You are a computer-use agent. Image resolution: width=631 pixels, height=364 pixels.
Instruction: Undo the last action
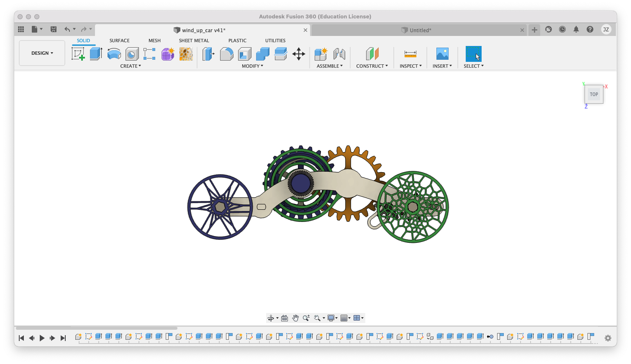tap(67, 29)
